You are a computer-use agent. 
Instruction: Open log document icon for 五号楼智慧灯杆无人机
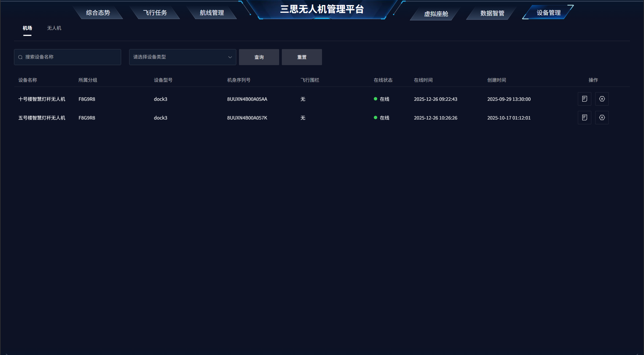[584, 117]
